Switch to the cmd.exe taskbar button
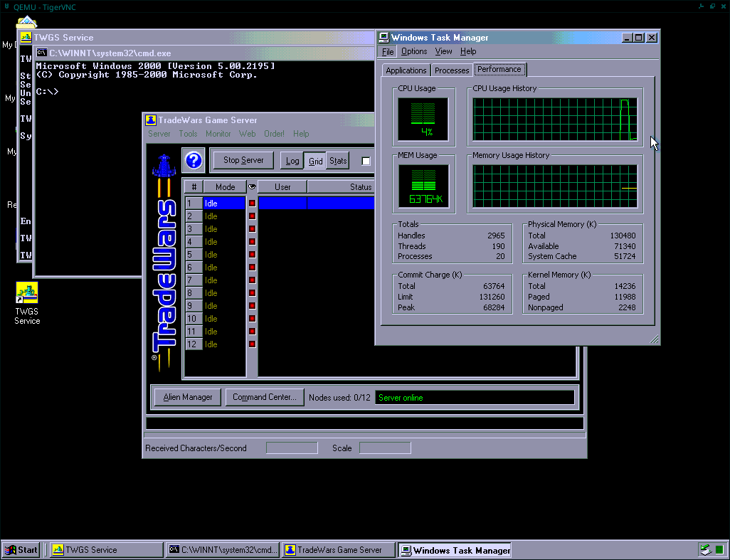The width and height of the screenshot is (730, 560). 223,550
